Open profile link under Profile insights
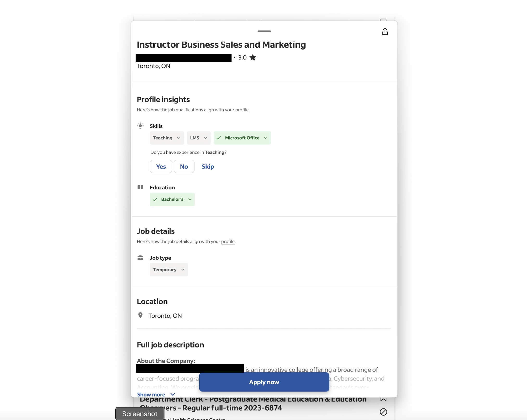Image resolution: width=527 pixels, height=420 pixels. (242, 110)
